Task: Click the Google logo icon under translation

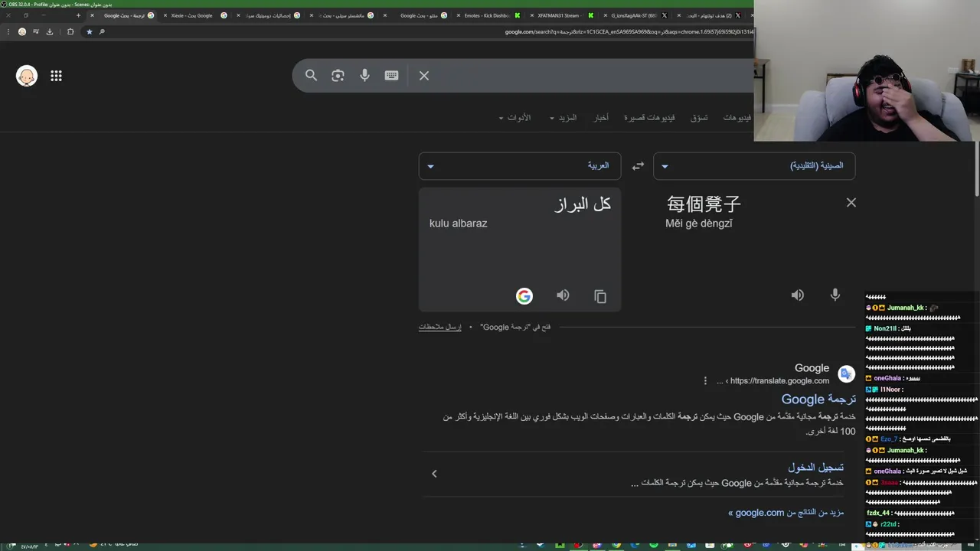Action: pos(524,296)
